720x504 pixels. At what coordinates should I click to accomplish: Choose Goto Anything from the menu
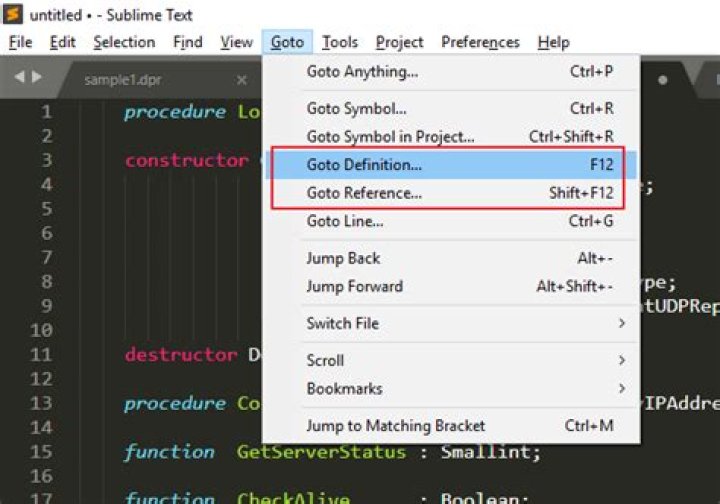[451, 72]
